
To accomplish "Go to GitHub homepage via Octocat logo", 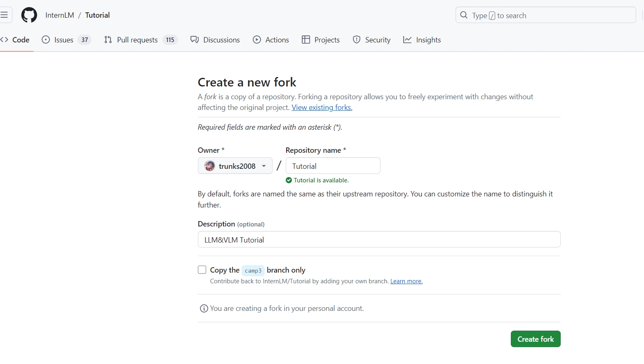I will pos(29,15).
